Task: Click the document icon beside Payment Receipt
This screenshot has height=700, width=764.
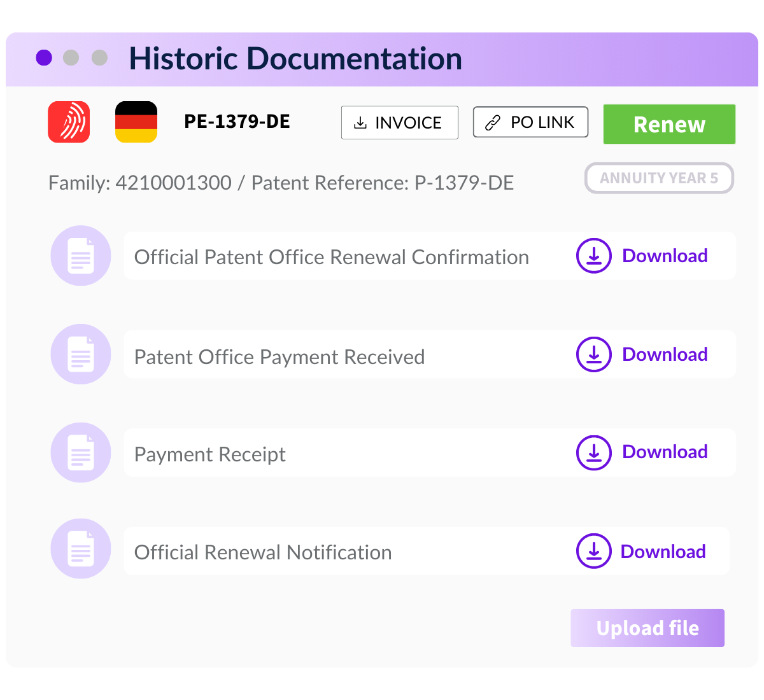Action: pos(80,452)
